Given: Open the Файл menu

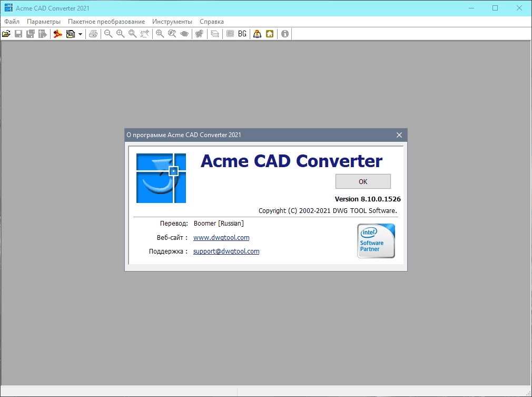Looking at the screenshot, I should [12, 22].
